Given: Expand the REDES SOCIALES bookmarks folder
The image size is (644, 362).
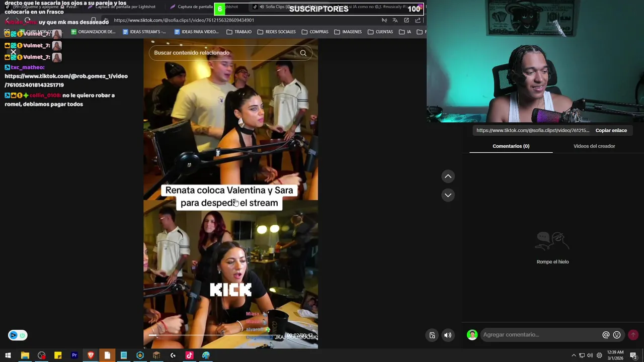Looking at the screenshot, I should [x=277, y=32].
